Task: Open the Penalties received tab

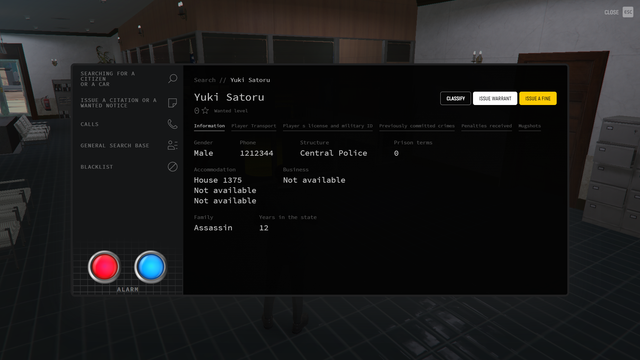Action: 487,126
